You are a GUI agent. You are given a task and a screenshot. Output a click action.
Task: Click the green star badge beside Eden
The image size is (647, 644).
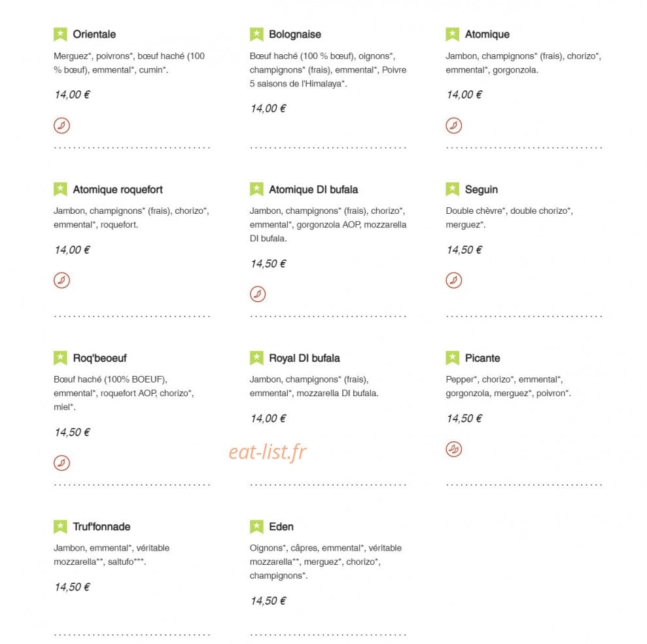point(256,526)
